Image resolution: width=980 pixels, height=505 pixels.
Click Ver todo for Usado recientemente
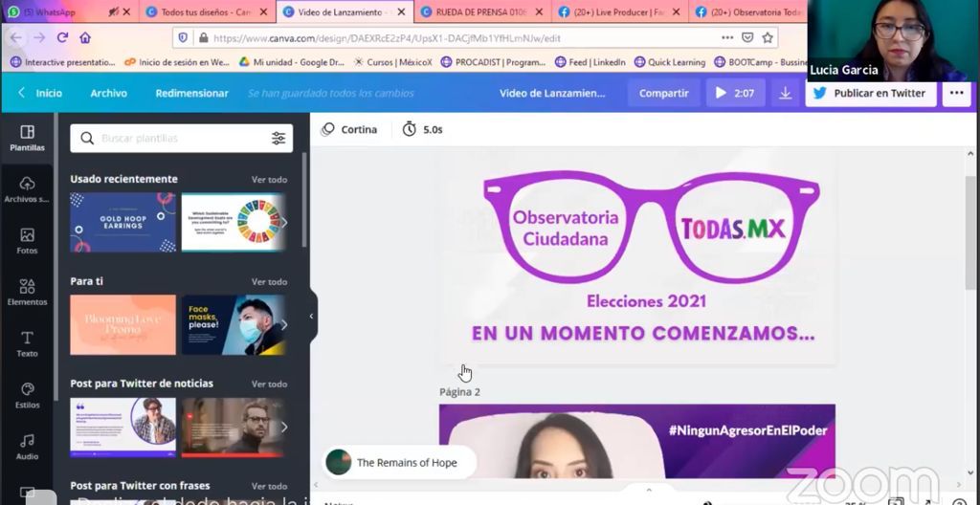[269, 180]
